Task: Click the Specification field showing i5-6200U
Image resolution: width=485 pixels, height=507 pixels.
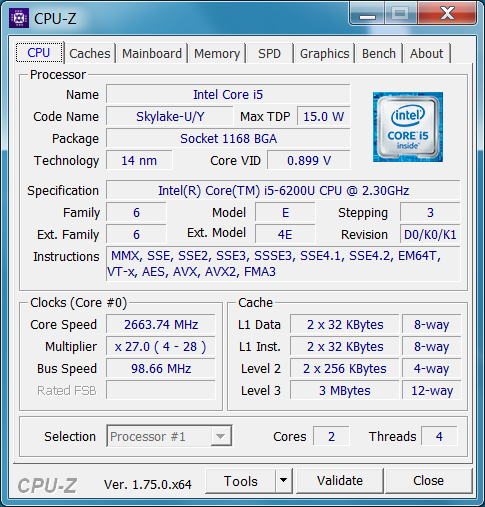Action: click(x=283, y=190)
